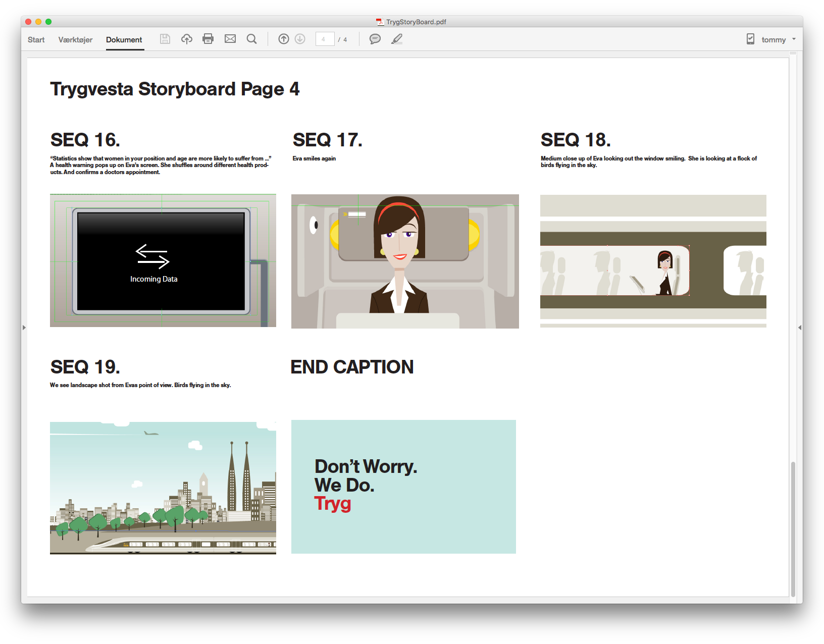Viewport: 824px width, 644px height.
Task: Expand the left navigation pane arrow
Action: point(24,328)
